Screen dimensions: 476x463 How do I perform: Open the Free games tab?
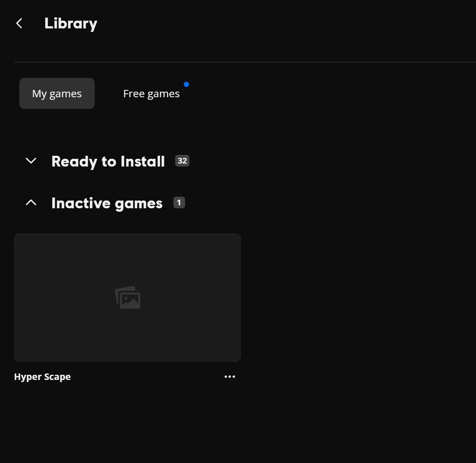tap(151, 93)
